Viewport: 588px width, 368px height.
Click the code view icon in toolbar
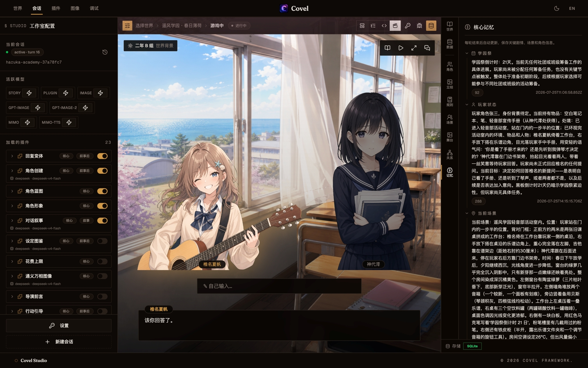(384, 26)
